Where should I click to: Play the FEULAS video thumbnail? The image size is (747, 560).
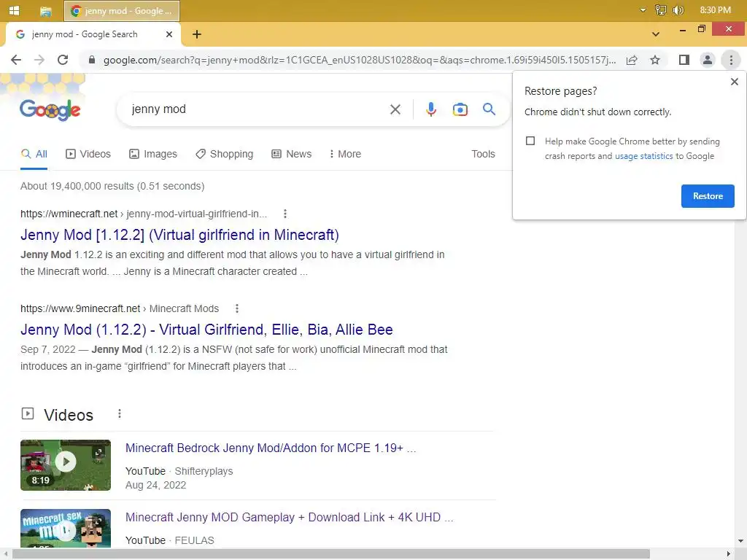[66, 528]
